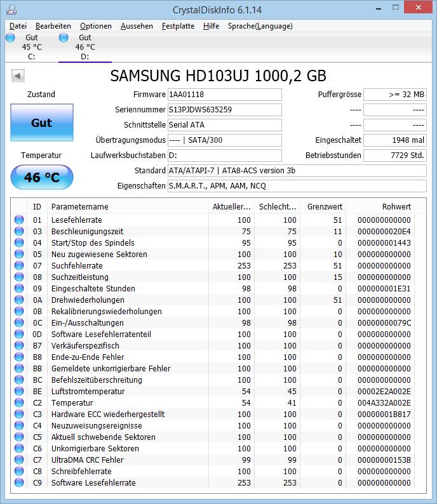The width and height of the screenshot is (437, 504).
Task: Open the Aussehen menu
Action: 137,26
